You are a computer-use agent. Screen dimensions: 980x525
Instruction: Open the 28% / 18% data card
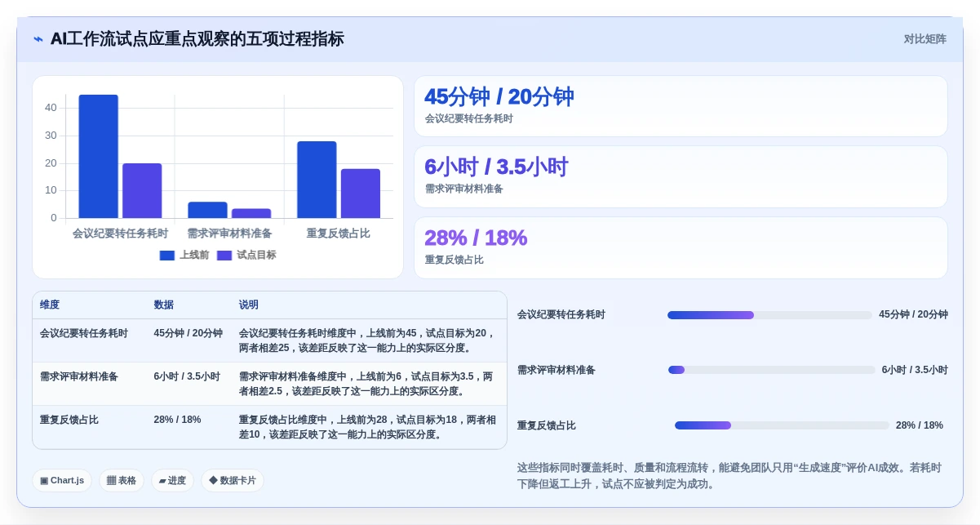pos(681,247)
